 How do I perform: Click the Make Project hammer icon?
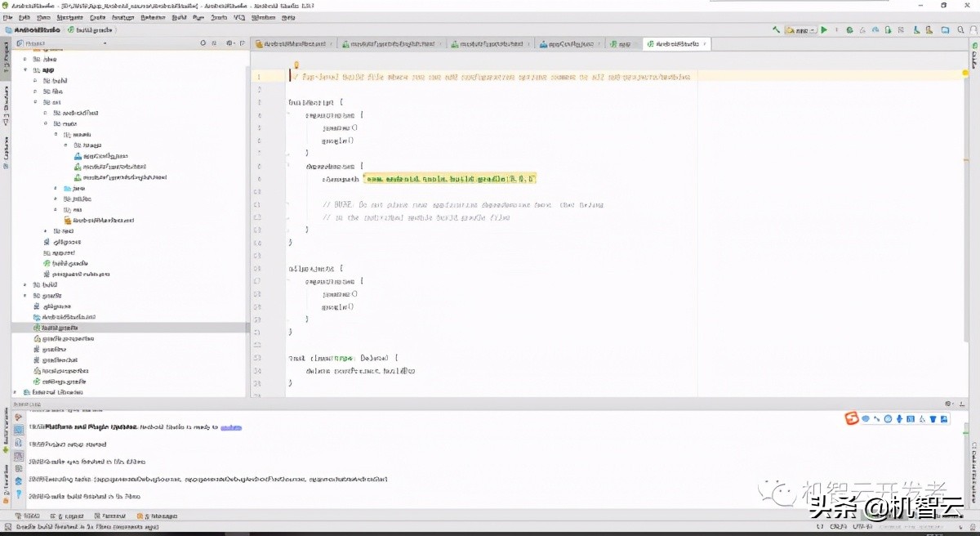[777, 30]
